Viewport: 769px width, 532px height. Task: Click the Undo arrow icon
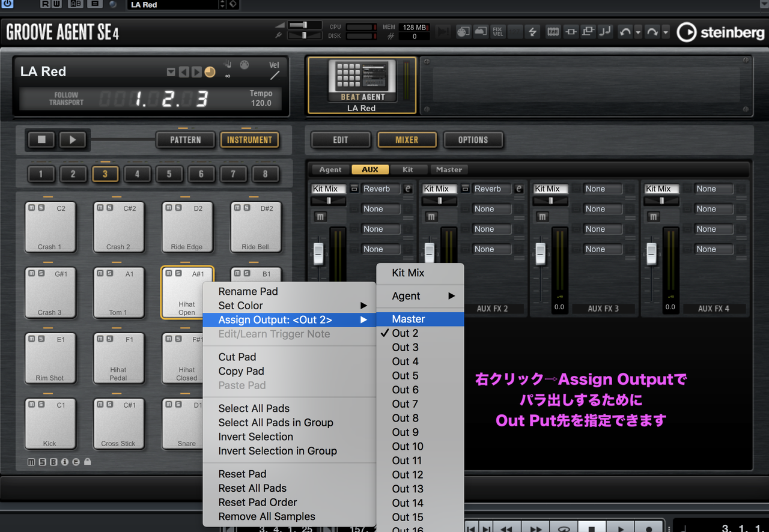coord(625,32)
